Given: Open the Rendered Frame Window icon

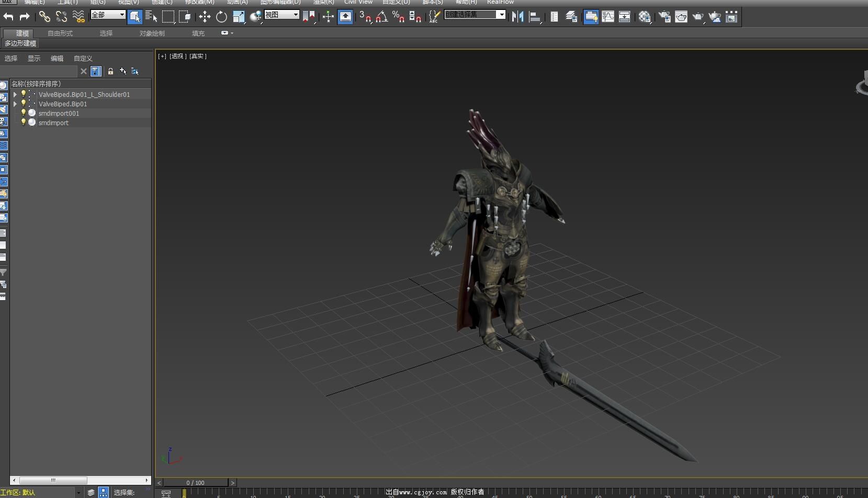Looking at the screenshot, I should 681,17.
